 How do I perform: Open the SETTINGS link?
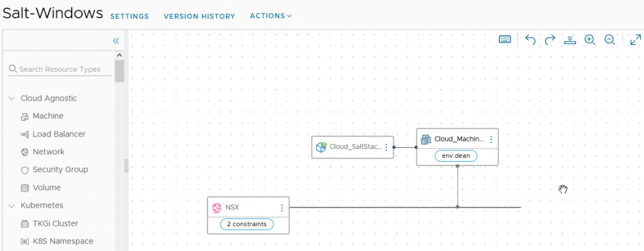[130, 16]
